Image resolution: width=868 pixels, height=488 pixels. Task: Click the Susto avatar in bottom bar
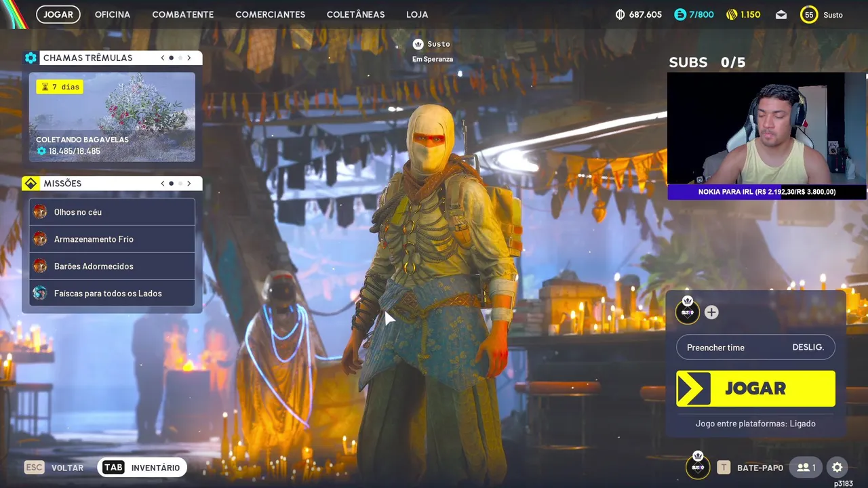coord(698,466)
